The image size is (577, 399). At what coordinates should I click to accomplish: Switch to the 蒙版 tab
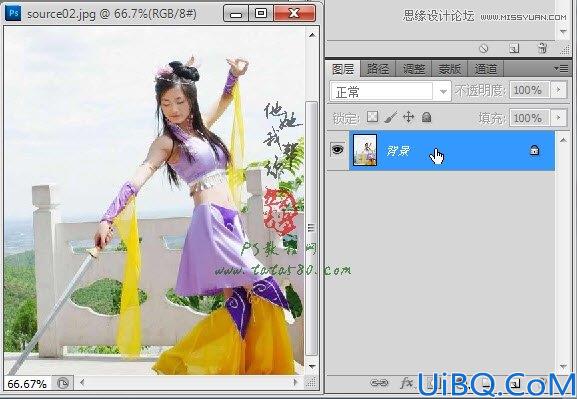pyautogui.click(x=449, y=69)
